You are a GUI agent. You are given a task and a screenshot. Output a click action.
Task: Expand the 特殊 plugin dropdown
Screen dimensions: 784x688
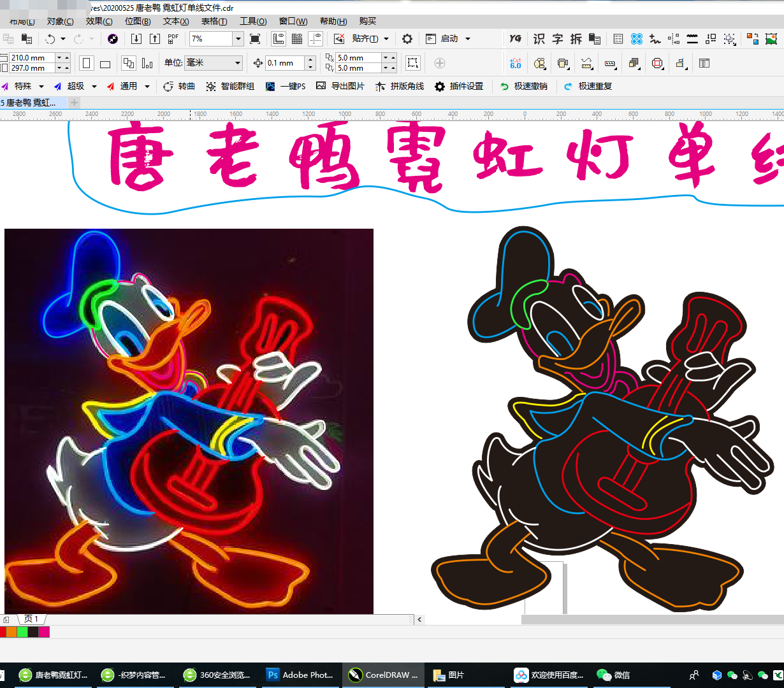point(41,86)
